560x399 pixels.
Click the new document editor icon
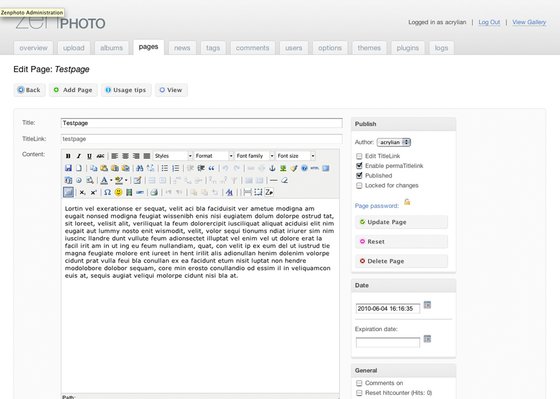[79, 168]
